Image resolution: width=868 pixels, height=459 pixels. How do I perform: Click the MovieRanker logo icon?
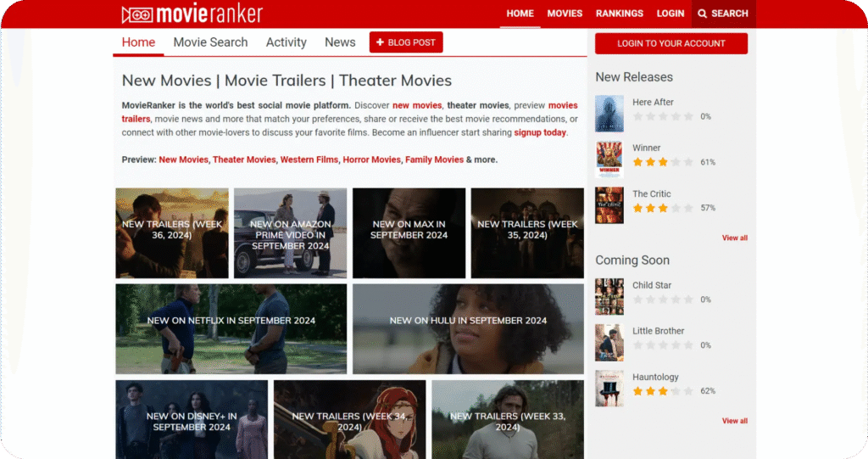136,14
